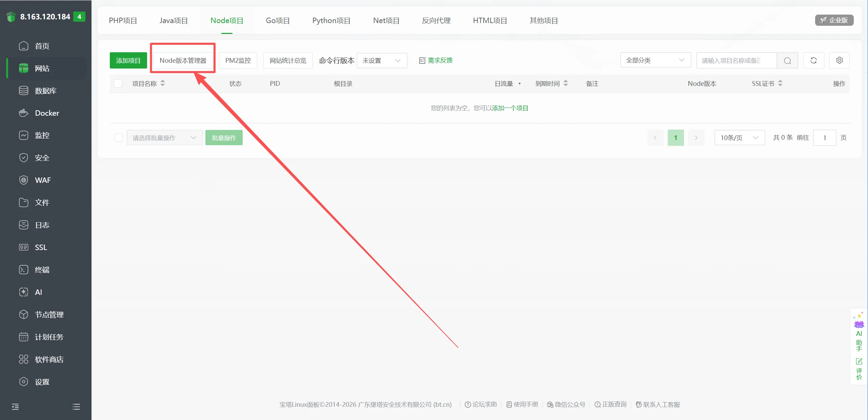Open the 命令行版本 未设置 dropdown
The height and width of the screenshot is (420, 868).
pos(382,60)
